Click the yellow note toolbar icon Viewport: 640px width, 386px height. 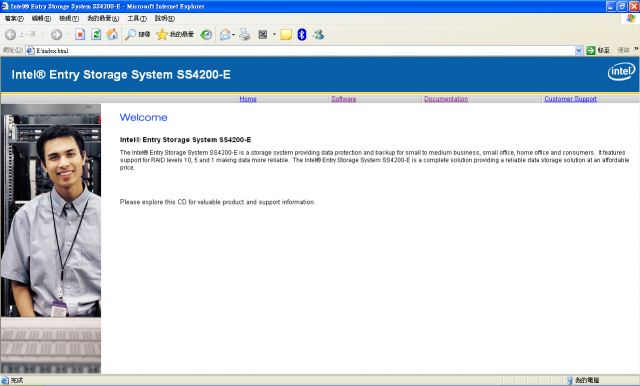click(286, 35)
